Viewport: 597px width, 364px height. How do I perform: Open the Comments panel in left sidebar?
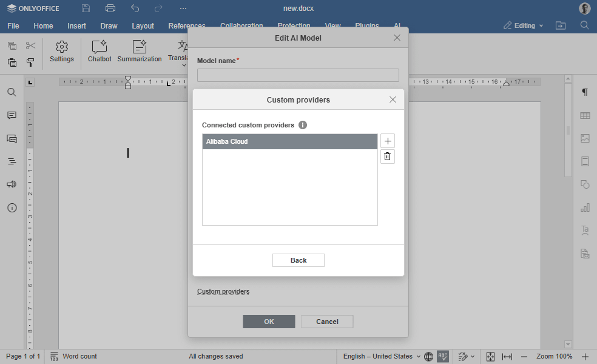tap(12, 115)
